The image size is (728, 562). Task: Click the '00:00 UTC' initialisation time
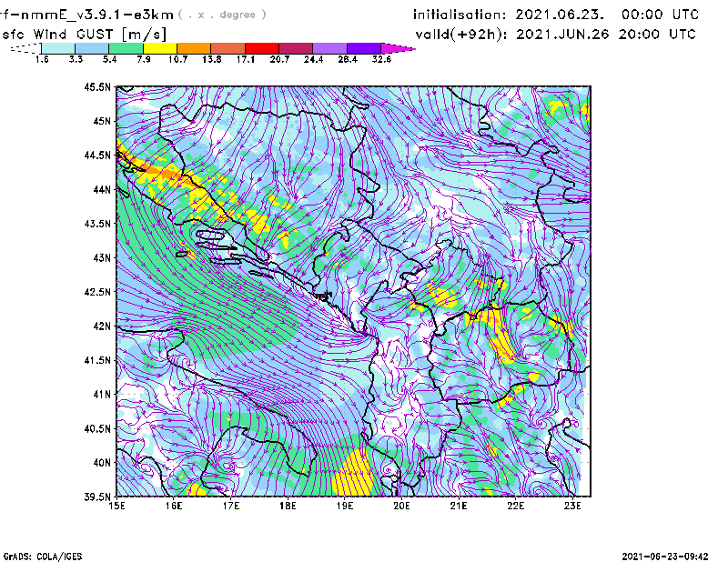659,15
